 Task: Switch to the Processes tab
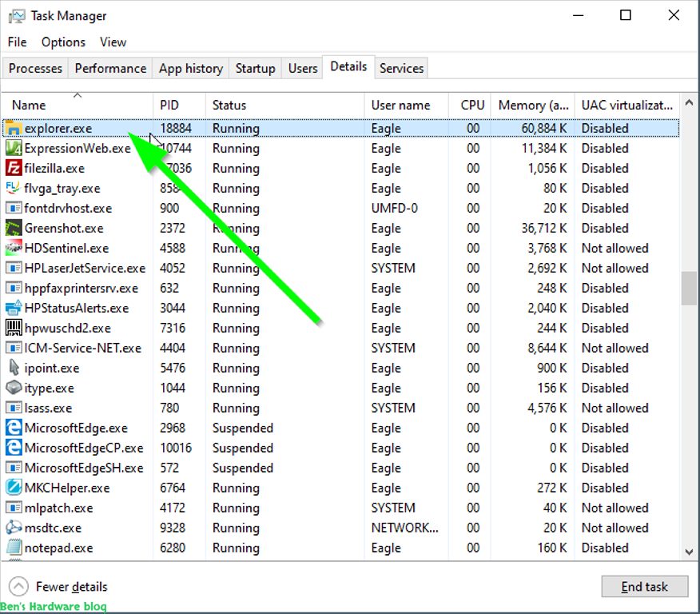[x=35, y=68]
